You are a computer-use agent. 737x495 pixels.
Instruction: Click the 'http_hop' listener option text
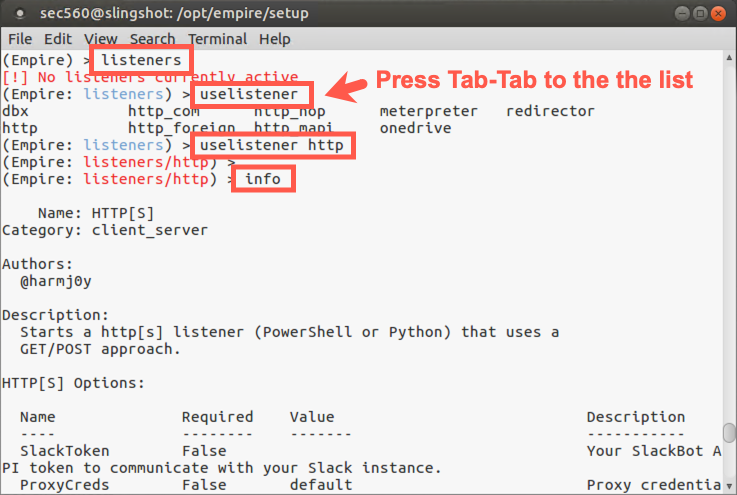click(x=290, y=111)
